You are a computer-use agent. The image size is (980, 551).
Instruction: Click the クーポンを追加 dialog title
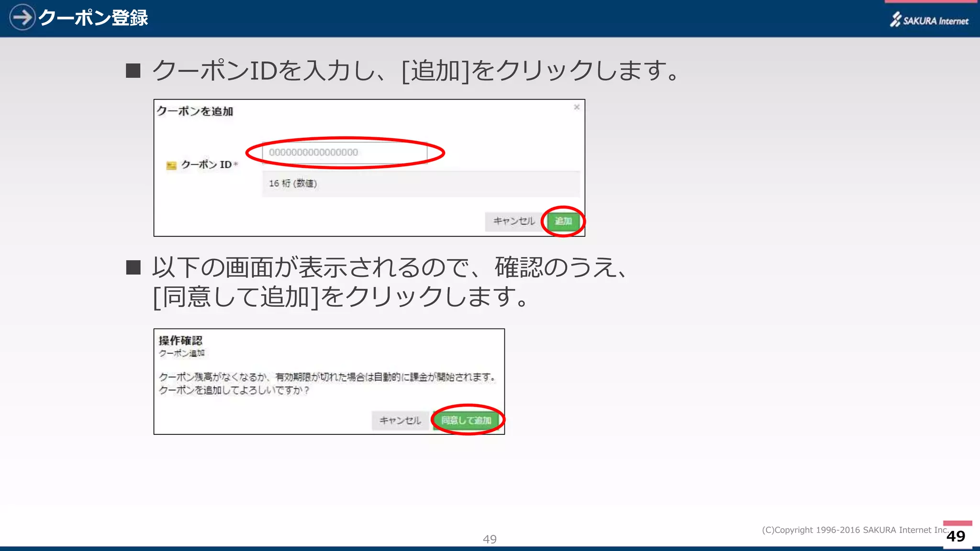(x=195, y=111)
